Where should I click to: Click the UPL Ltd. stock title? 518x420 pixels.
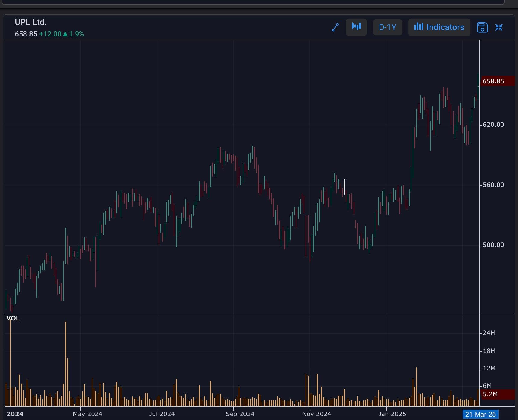[x=31, y=22]
